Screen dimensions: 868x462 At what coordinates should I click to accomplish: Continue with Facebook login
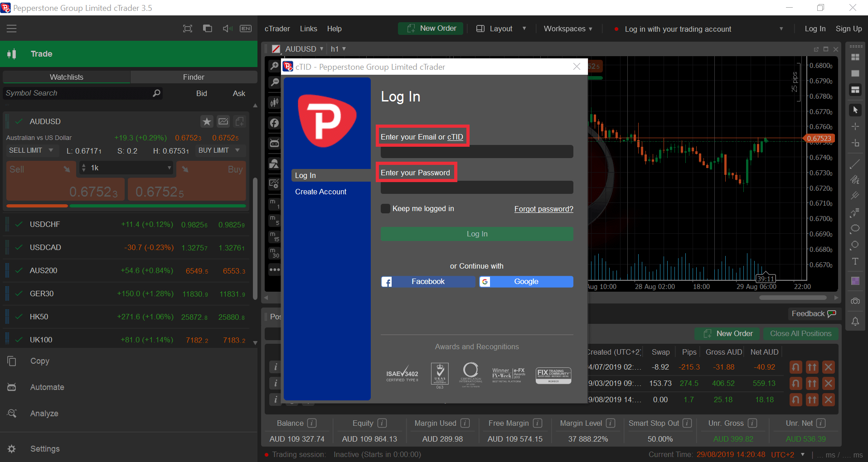pyautogui.click(x=428, y=282)
